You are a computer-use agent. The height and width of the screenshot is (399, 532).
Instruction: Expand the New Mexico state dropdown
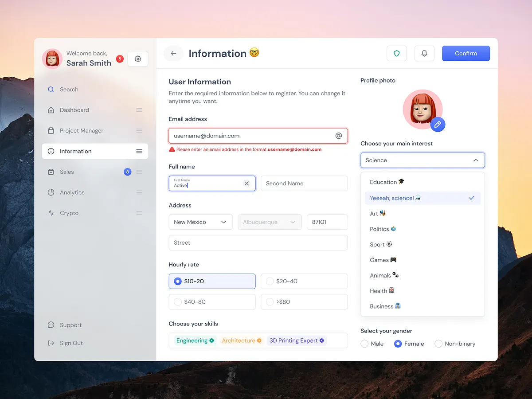coord(200,222)
